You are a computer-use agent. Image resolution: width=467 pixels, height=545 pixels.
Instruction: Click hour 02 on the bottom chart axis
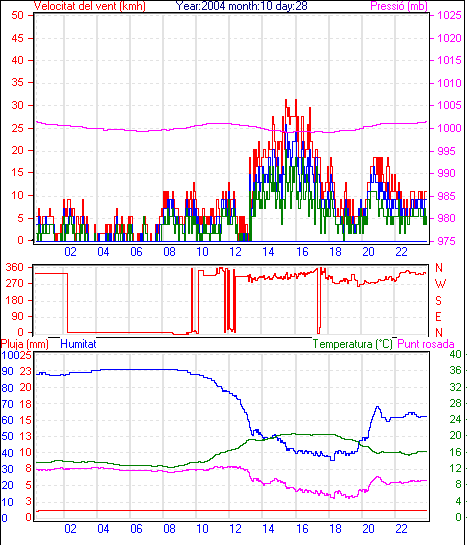[x=70, y=529]
